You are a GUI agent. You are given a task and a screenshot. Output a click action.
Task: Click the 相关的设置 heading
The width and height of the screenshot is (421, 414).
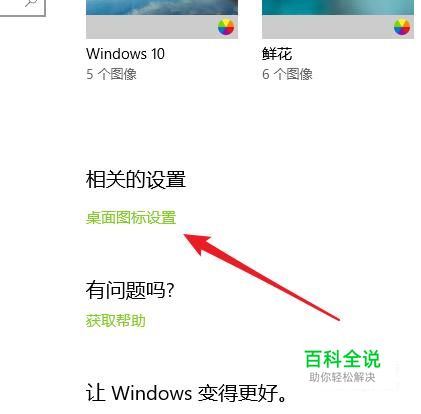(x=136, y=179)
